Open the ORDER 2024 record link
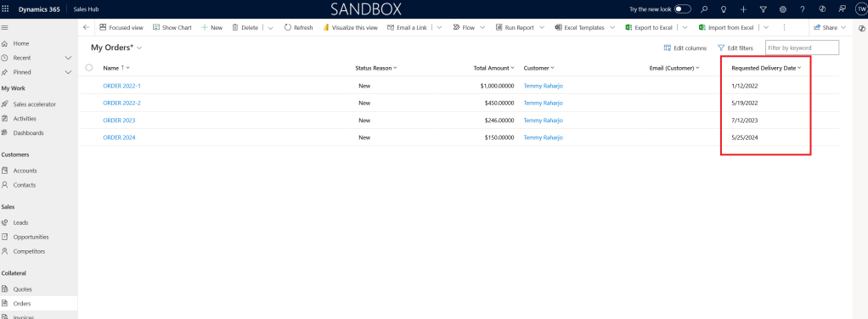The width and height of the screenshot is (868, 319). [x=119, y=137]
